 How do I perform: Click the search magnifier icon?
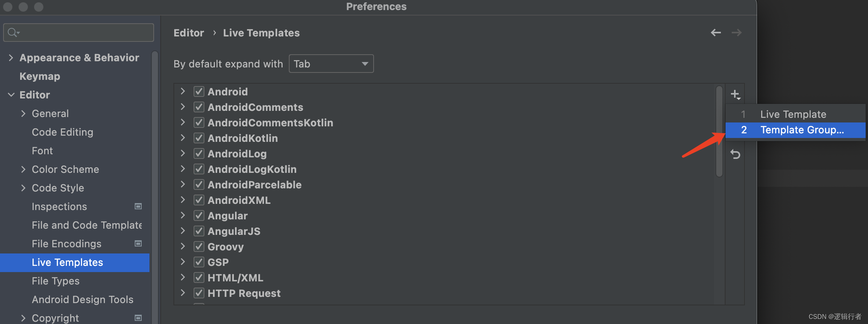pyautogui.click(x=14, y=33)
